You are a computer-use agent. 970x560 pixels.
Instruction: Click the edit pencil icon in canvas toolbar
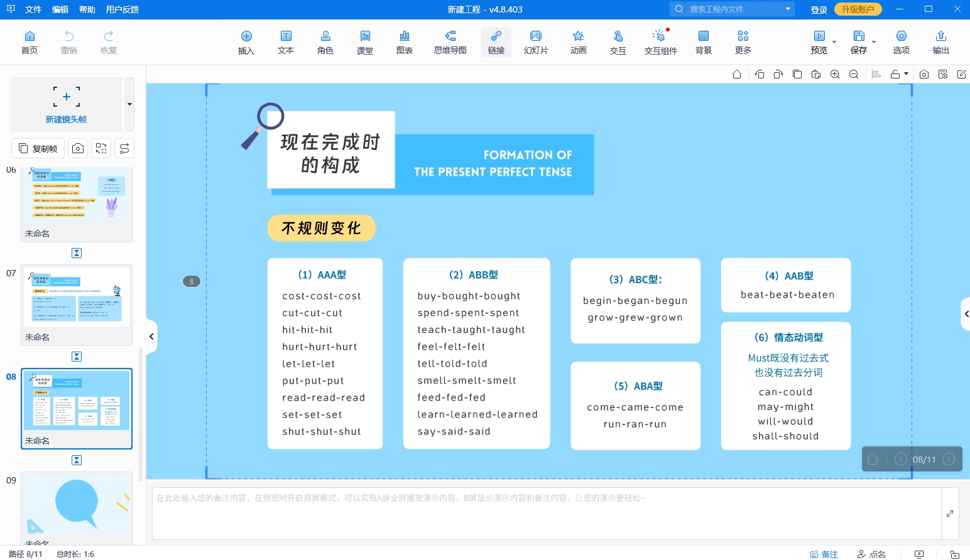pyautogui.click(x=962, y=74)
